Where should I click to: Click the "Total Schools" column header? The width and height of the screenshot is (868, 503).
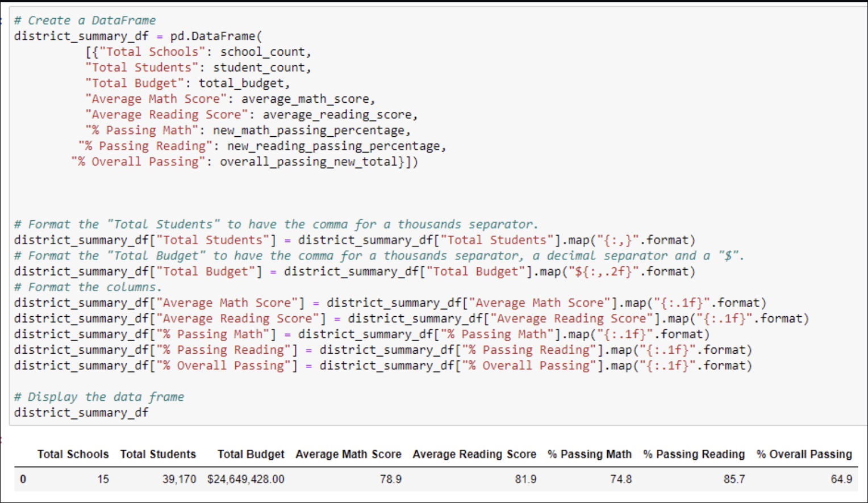point(73,454)
